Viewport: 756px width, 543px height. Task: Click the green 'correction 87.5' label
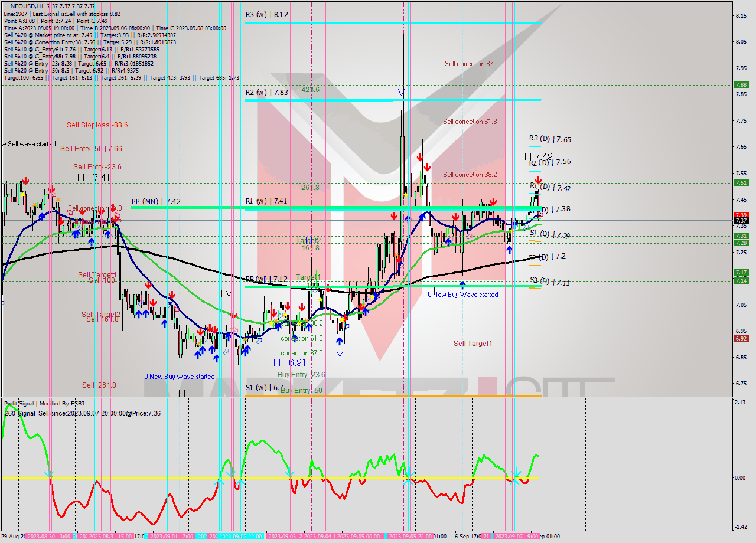click(x=302, y=353)
